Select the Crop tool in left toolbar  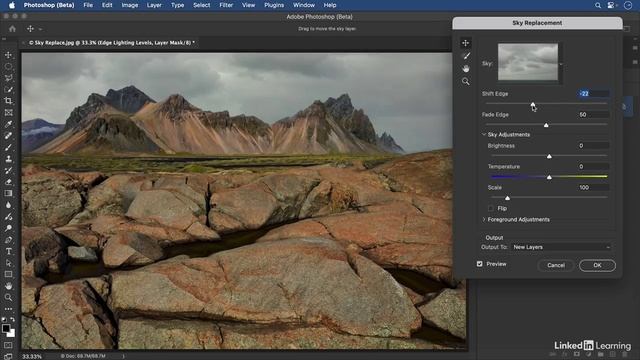click(8, 101)
